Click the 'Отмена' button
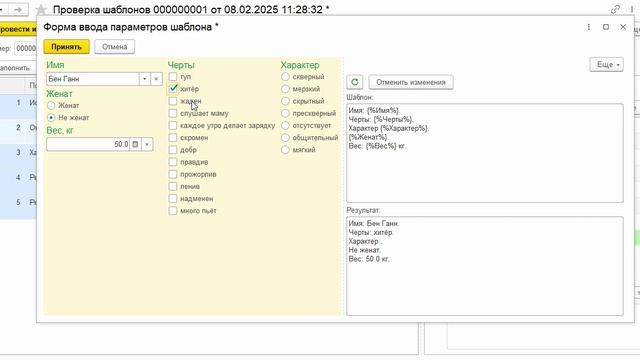Image resolution: width=640 pixels, height=360 pixels. pos(115,47)
